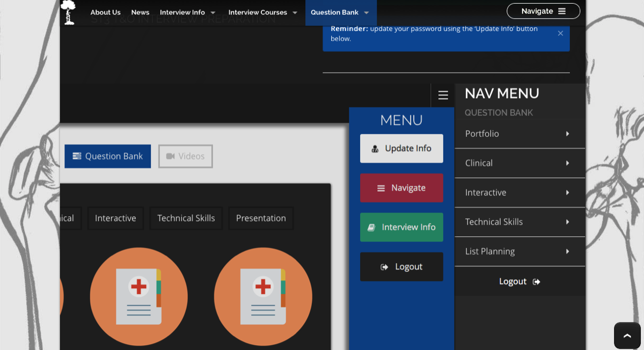
Task: Dismiss the password reminder with the X
Action: tap(560, 33)
